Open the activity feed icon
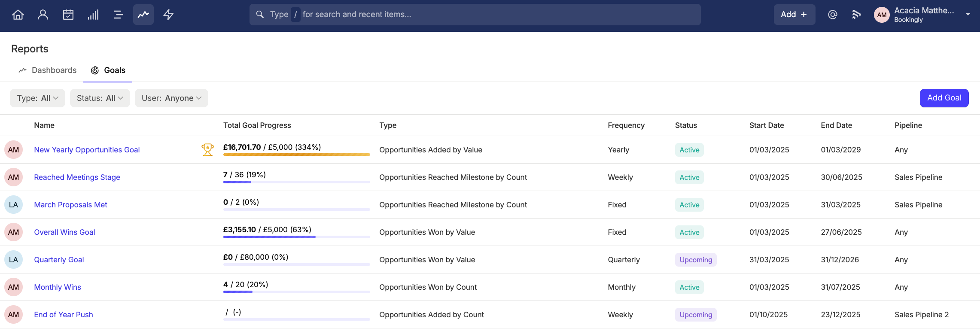Image resolution: width=980 pixels, height=334 pixels. point(856,15)
